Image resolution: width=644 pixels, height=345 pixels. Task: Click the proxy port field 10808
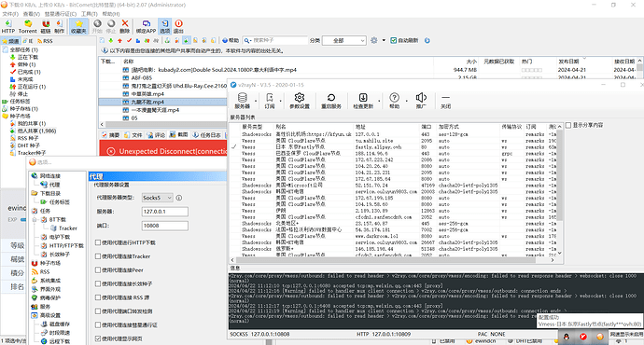(164, 226)
